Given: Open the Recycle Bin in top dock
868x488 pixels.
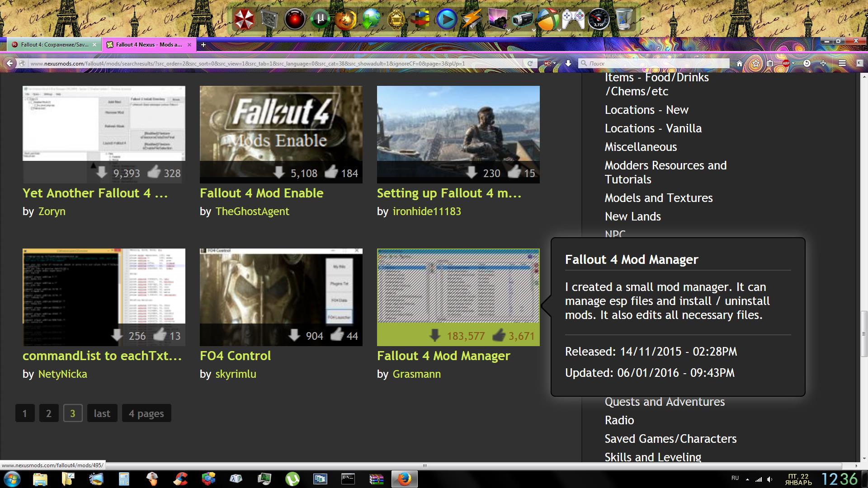Looking at the screenshot, I should (624, 19).
